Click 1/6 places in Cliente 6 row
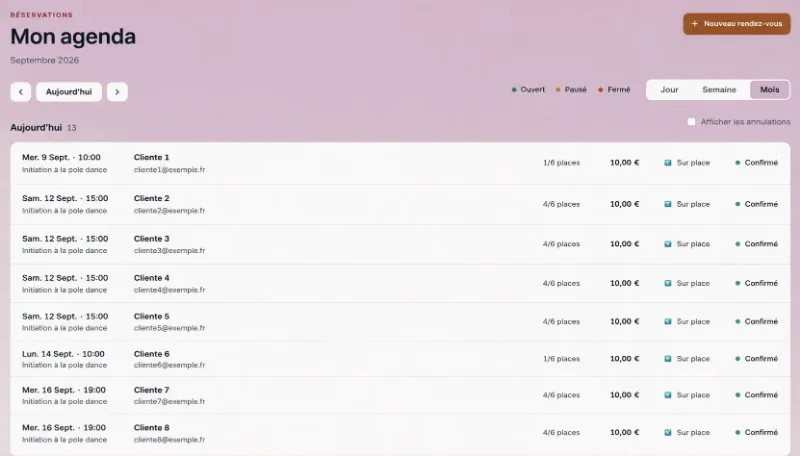 pos(561,359)
